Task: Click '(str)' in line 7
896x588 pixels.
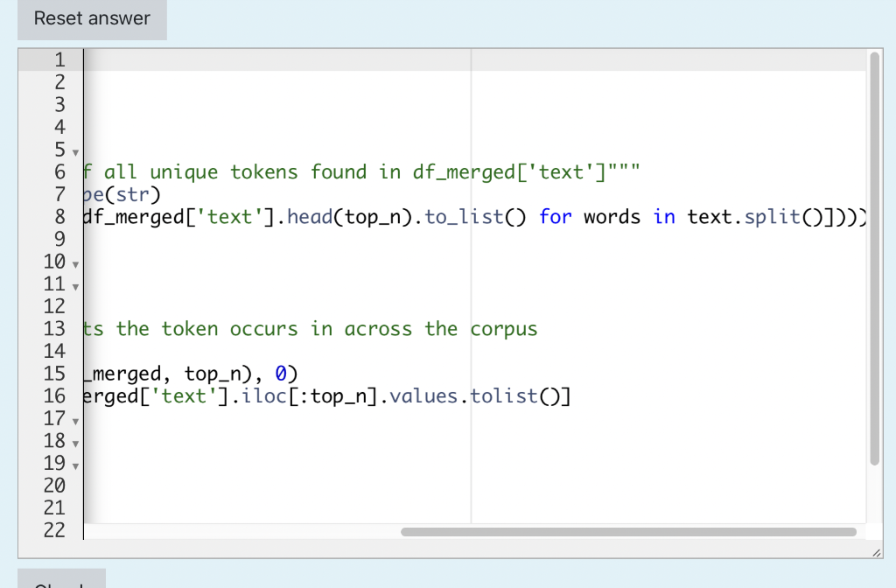Action: (133, 195)
